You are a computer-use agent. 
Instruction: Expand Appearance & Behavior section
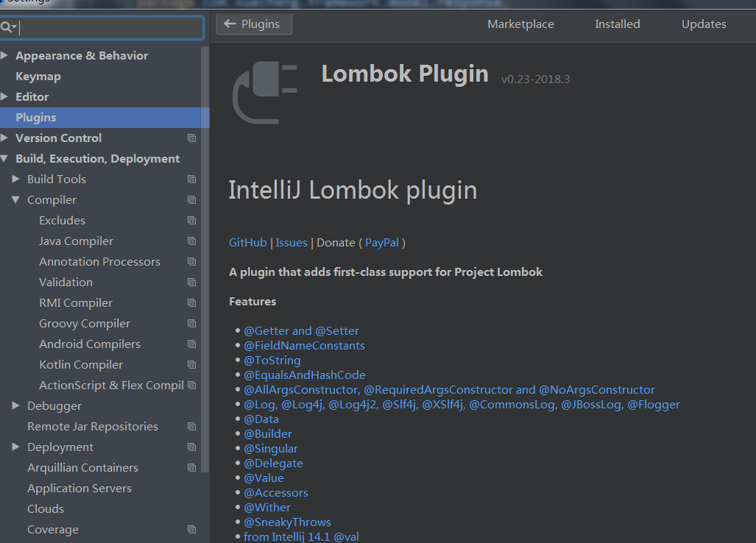(4, 55)
